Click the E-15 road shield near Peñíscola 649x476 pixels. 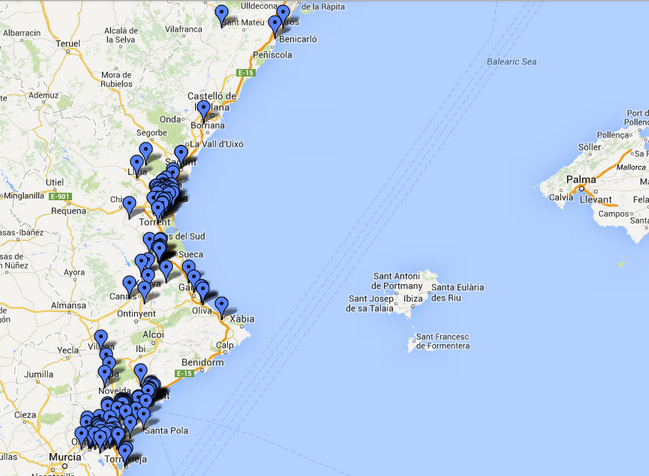coord(246,73)
